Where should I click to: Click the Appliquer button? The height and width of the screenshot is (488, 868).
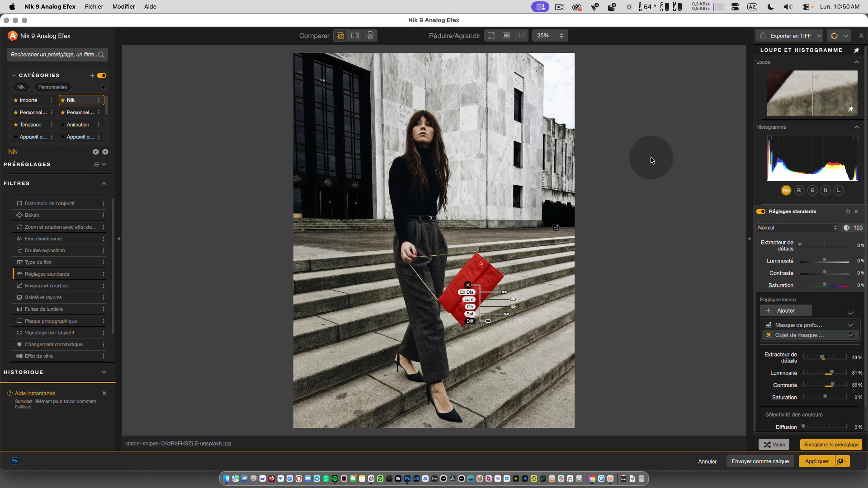click(x=816, y=461)
